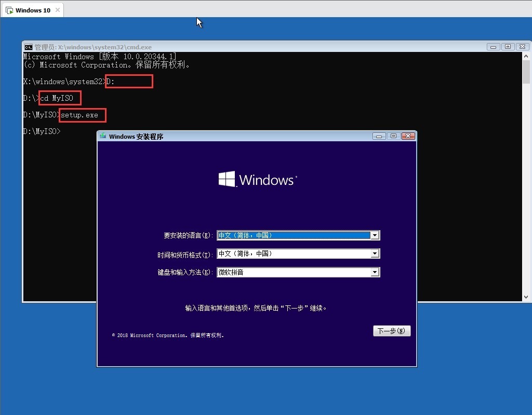This screenshot has width=532, height=415.
Task: Close the Windows 安装程序 window
Action: pos(408,136)
